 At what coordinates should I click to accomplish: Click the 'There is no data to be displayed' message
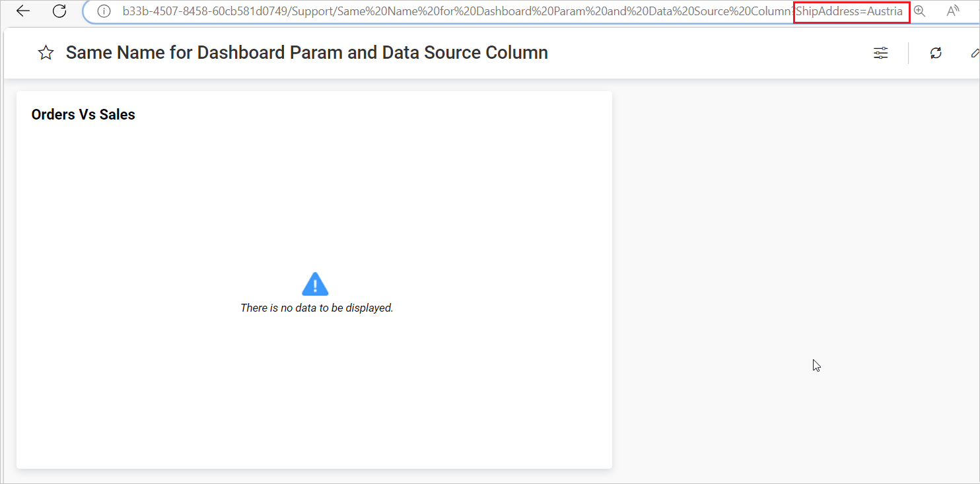click(x=317, y=307)
